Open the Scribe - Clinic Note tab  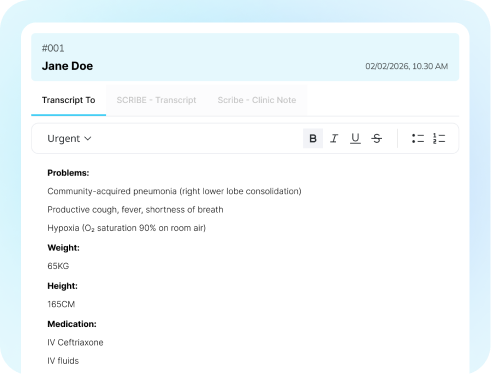[257, 100]
